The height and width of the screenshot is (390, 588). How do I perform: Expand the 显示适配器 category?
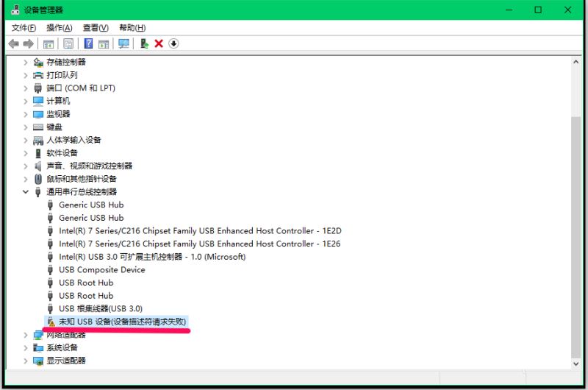26,361
